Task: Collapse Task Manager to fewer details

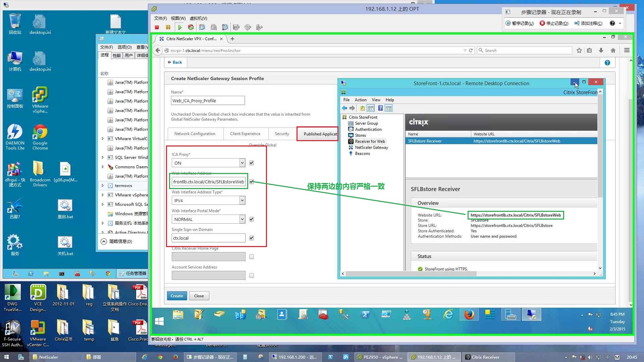Action: click(x=117, y=241)
